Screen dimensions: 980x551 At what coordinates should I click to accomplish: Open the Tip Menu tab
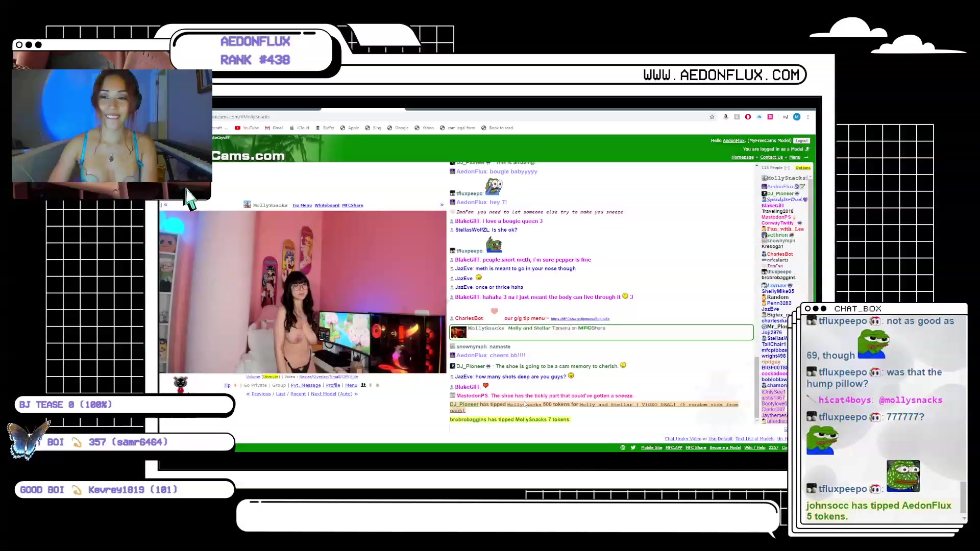click(x=302, y=206)
